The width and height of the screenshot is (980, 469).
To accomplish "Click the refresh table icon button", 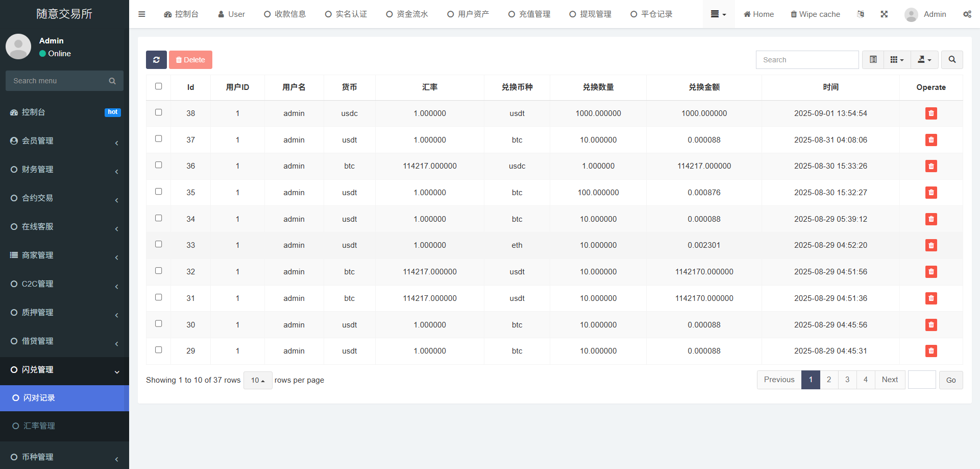I will coord(156,60).
